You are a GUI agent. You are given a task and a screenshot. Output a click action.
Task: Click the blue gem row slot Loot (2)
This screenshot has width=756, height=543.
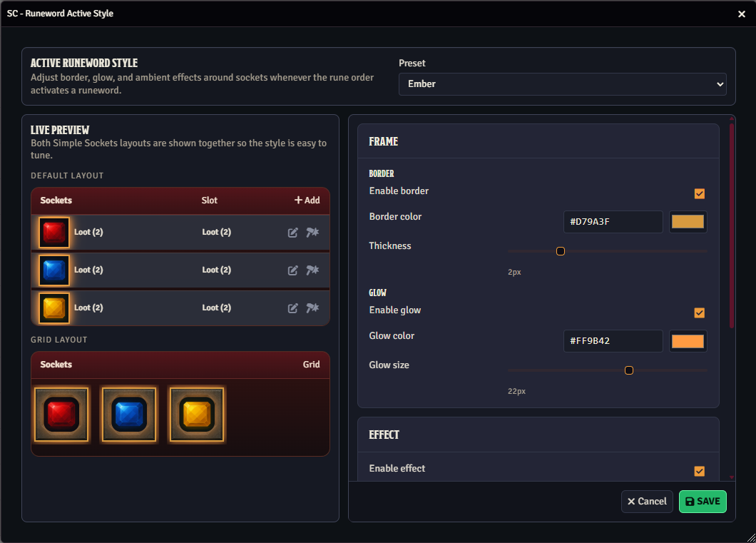[217, 270]
